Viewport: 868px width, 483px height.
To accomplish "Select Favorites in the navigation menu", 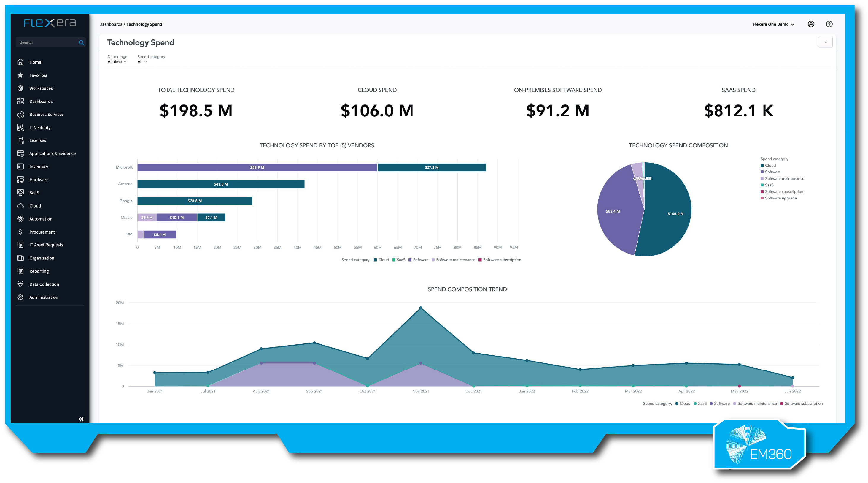I will click(20, 75).
